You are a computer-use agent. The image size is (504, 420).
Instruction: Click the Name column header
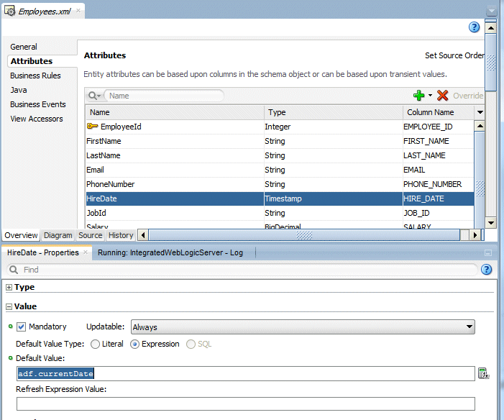point(175,112)
